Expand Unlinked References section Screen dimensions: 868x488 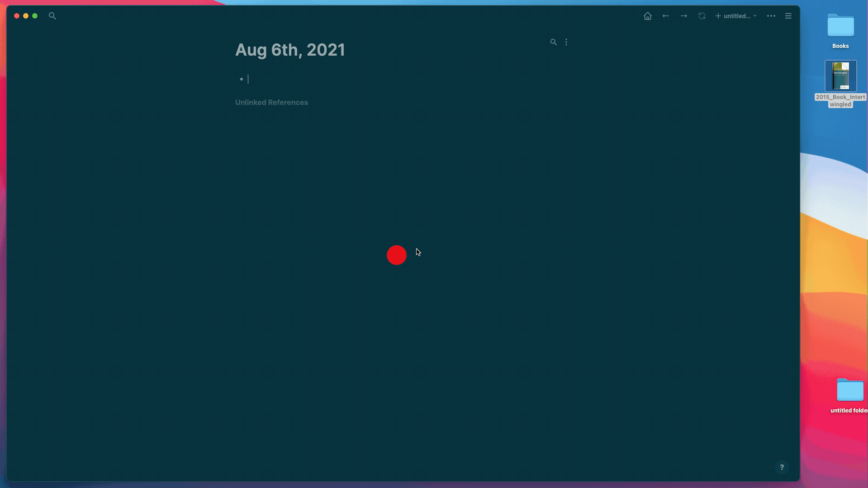271,102
